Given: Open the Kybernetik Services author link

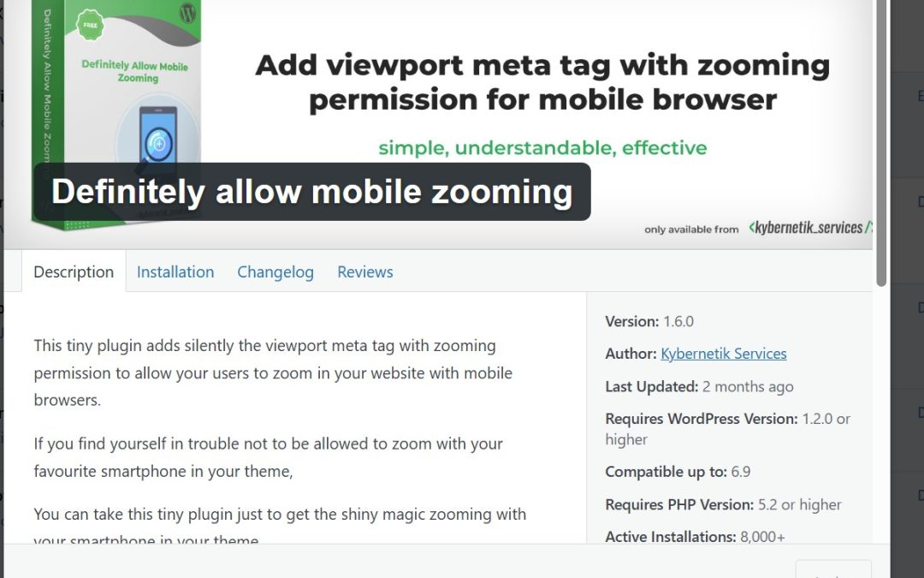Looking at the screenshot, I should click(724, 353).
